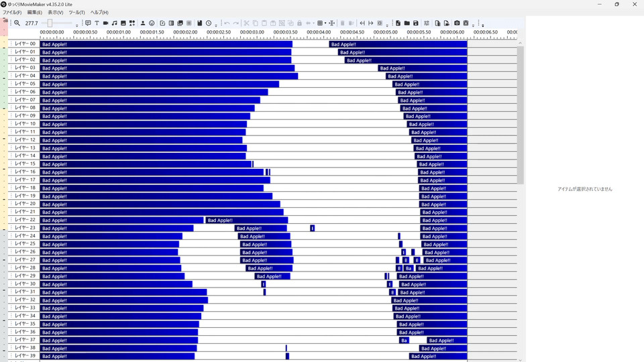Viewport: 644px width, 362px height.
Task: Add a shape item from toolbar
Action: click(x=132, y=23)
